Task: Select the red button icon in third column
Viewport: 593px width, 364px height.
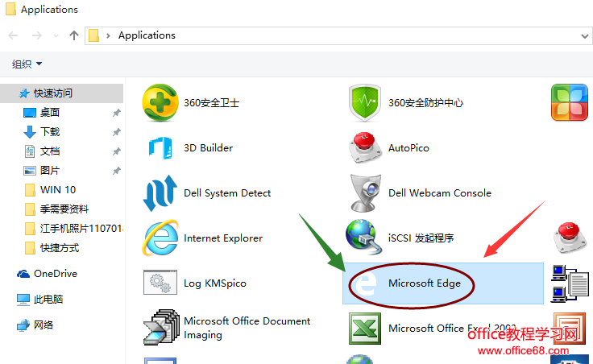Action: click(570, 238)
